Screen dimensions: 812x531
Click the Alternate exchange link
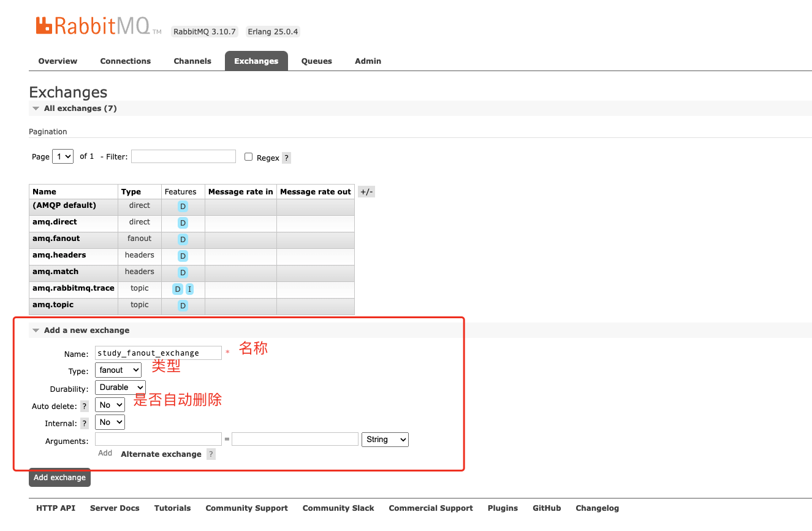(x=161, y=454)
